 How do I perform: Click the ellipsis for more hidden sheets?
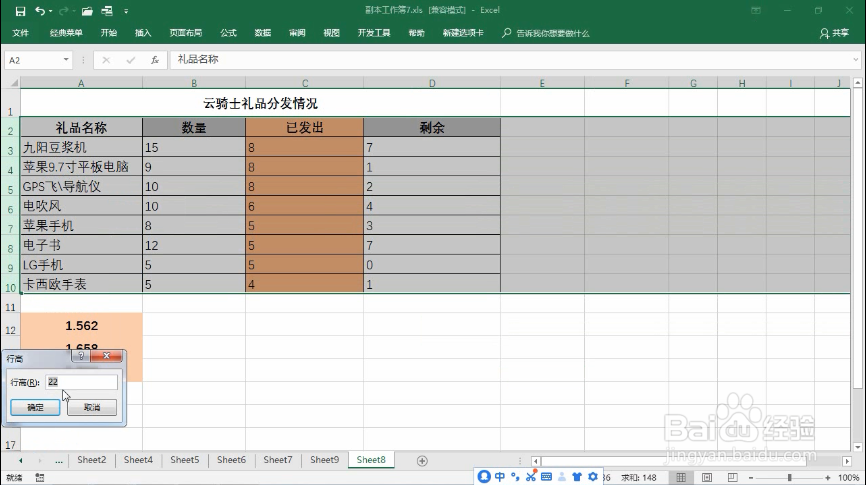click(59, 461)
